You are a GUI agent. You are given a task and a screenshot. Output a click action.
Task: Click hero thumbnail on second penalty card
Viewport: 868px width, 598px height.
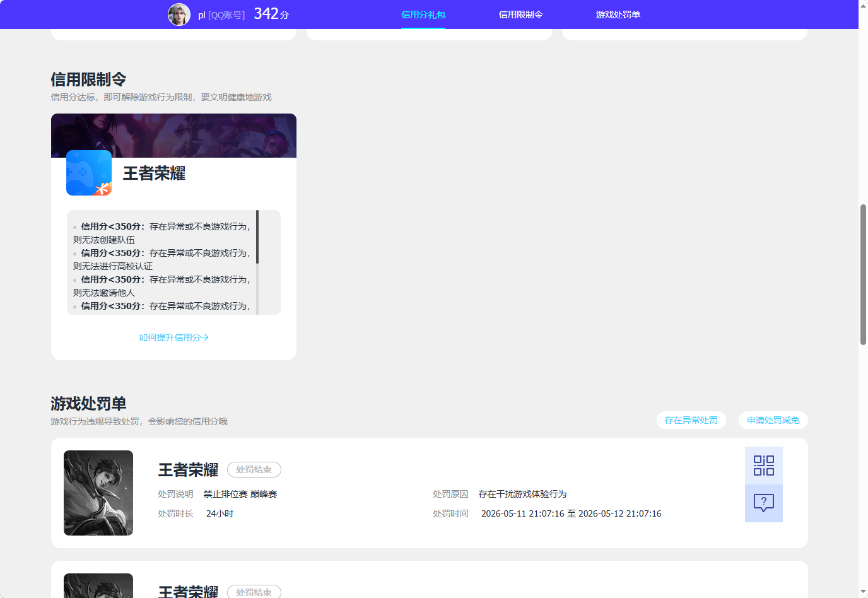[x=98, y=585]
